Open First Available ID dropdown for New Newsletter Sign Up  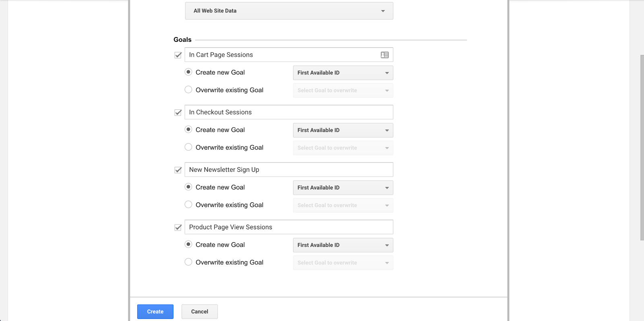(343, 188)
